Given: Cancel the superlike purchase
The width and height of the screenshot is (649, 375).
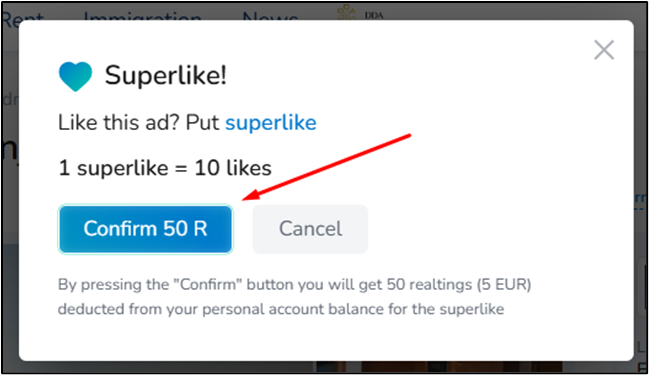Looking at the screenshot, I should 310,229.
